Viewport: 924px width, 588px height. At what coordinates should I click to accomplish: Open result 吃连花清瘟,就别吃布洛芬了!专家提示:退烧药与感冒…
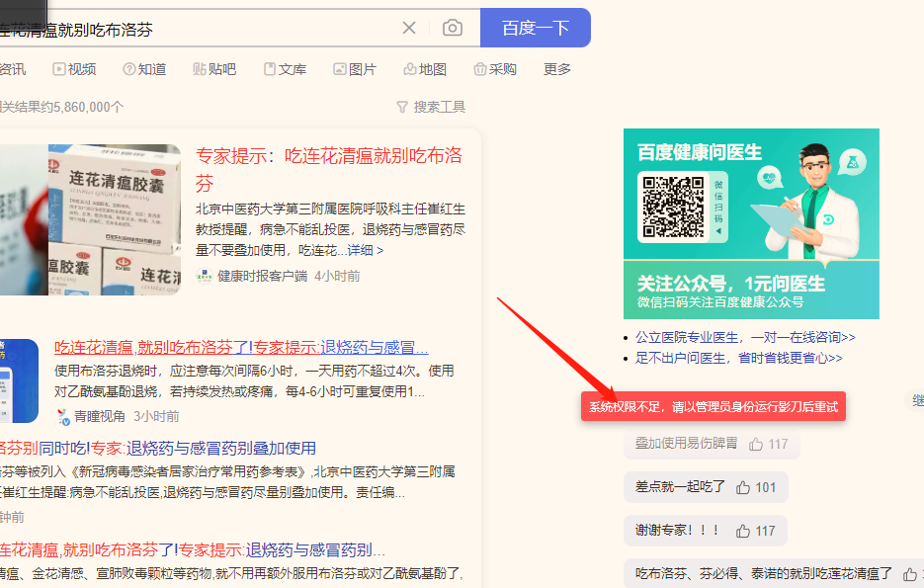click(x=241, y=348)
